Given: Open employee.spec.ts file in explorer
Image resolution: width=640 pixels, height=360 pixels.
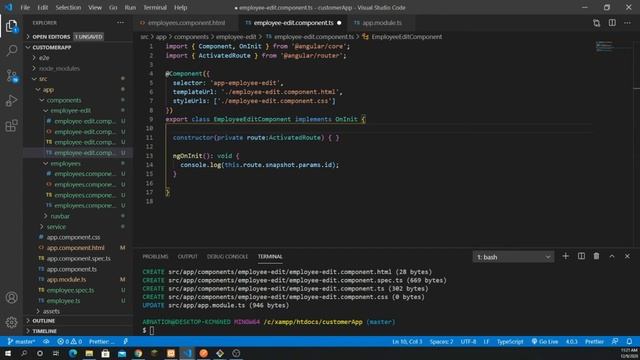Looking at the screenshot, I should coord(70,290).
